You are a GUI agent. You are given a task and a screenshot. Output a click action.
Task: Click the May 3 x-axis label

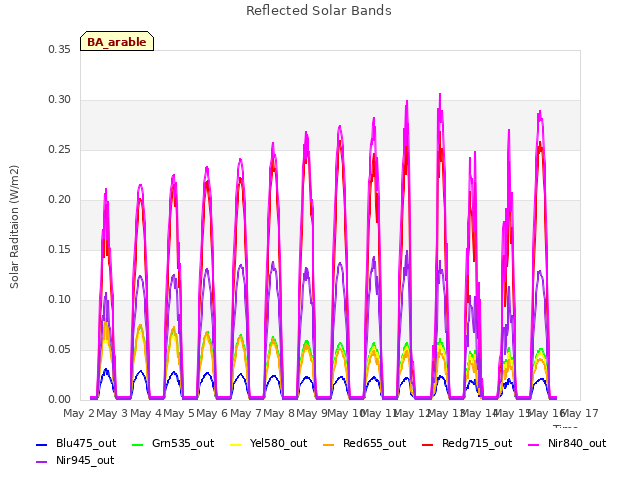tap(112, 413)
